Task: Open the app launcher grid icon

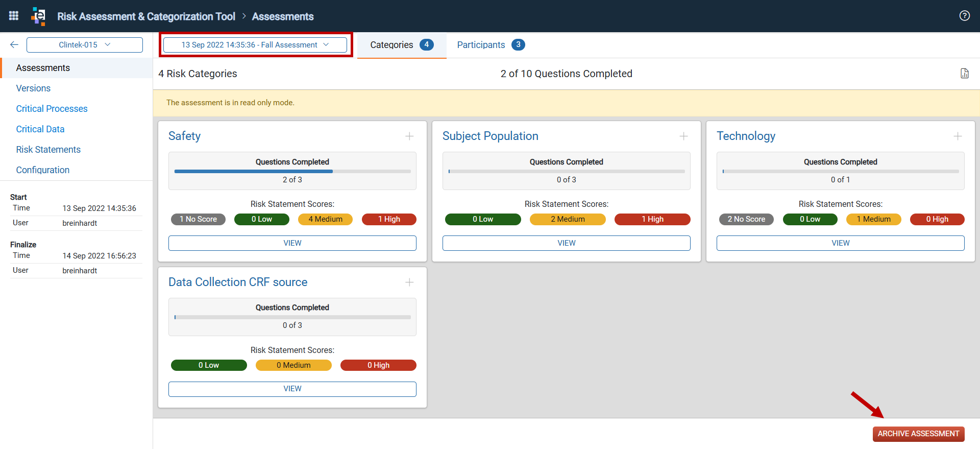Action: [x=14, y=16]
